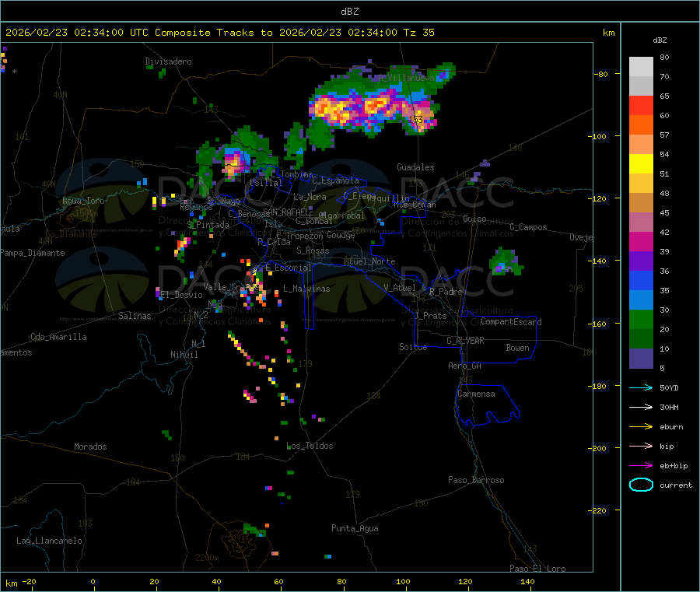This screenshot has height=592, width=700.
Task: Click the 'S_Rosas' map label
Action: (313, 250)
